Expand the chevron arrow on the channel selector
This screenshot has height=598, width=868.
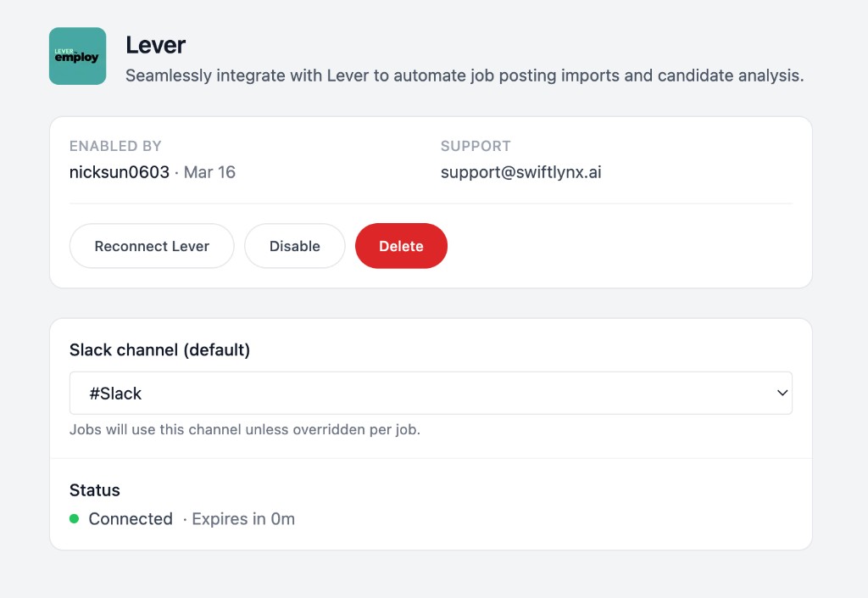tap(782, 394)
